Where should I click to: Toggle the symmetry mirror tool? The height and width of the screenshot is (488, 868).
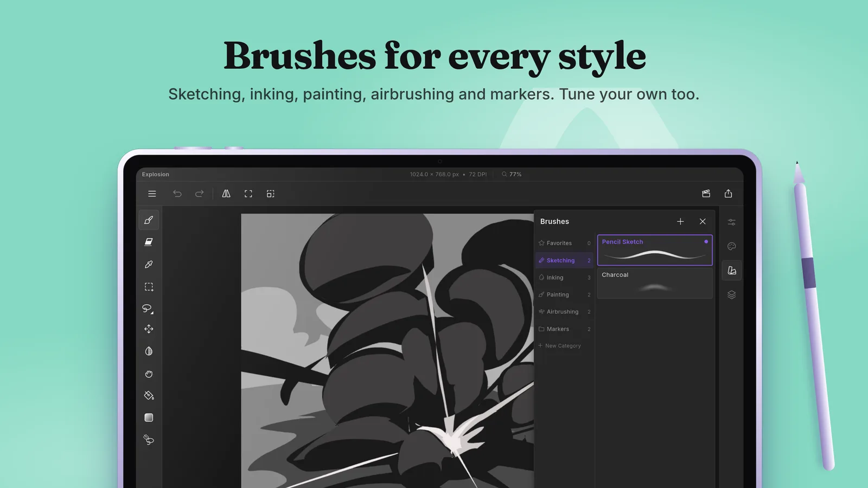[x=226, y=194]
